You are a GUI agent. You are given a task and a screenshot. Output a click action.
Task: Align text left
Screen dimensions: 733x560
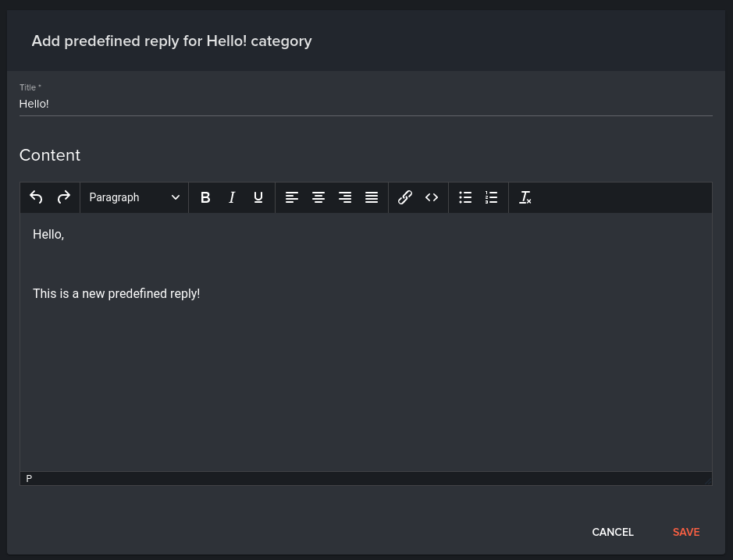pos(292,197)
